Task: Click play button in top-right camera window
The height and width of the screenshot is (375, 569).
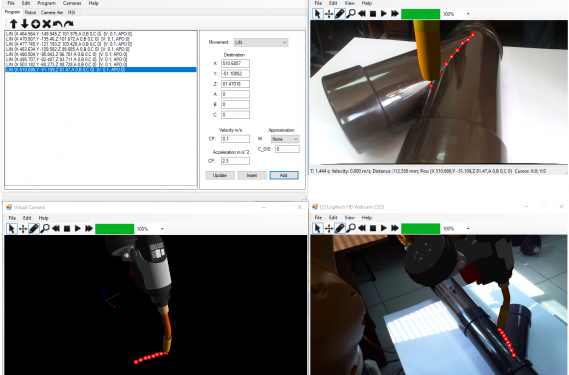Action: (x=384, y=14)
